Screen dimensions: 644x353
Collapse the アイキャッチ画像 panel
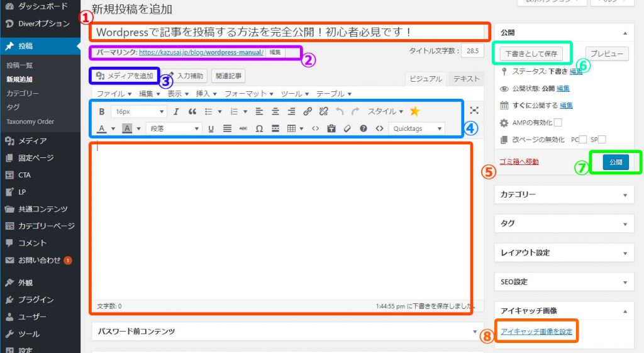click(x=625, y=311)
